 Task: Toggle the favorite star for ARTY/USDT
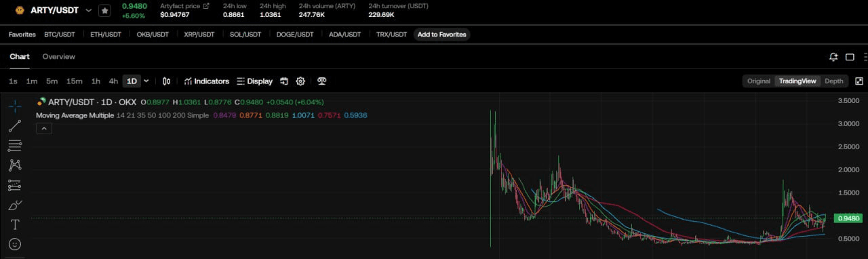coord(104,11)
